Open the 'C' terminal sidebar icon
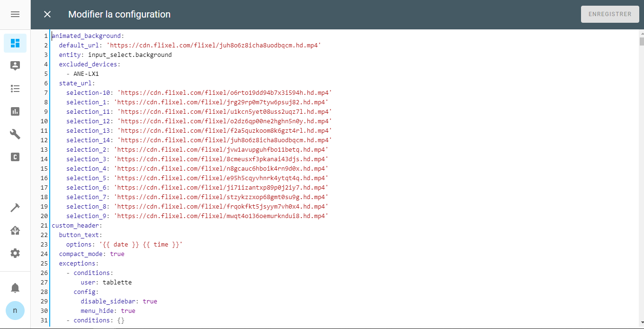 pos(15,157)
